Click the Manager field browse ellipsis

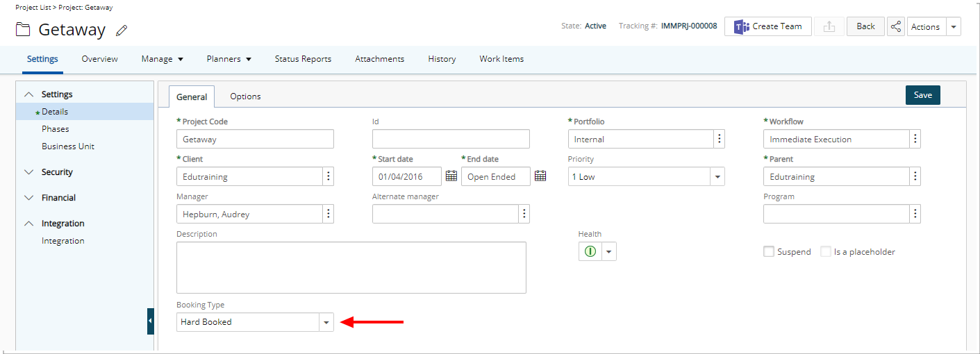329,214
